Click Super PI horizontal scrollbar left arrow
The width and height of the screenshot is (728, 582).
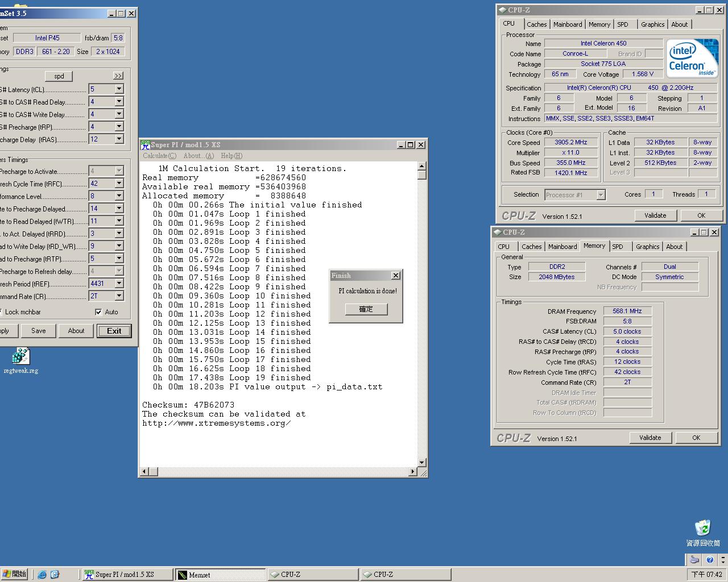pos(144,472)
